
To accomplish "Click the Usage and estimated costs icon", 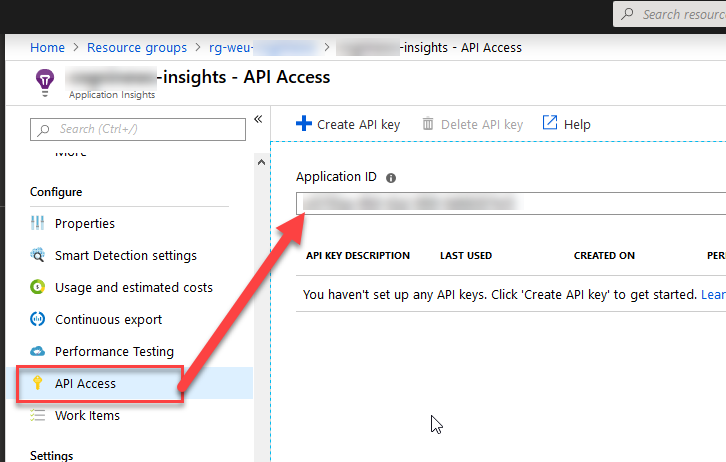I will pyautogui.click(x=38, y=287).
